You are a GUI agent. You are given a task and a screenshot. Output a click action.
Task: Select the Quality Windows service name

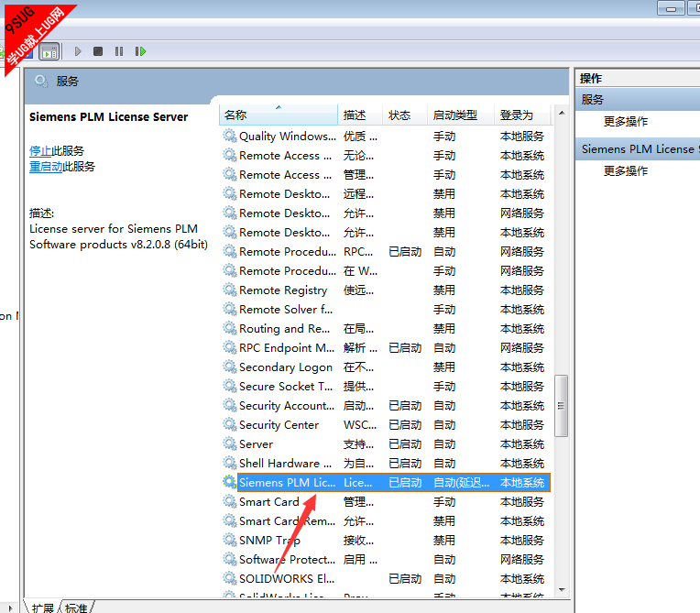[288, 137]
